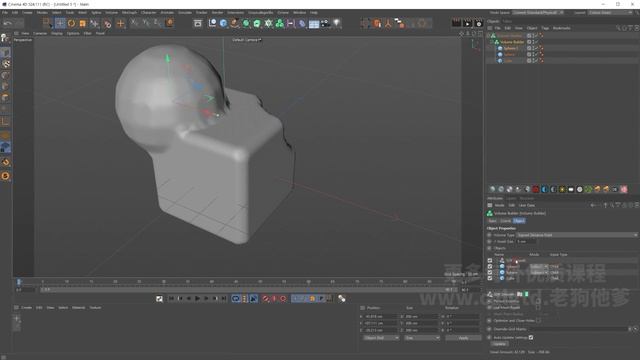
Task: Click the Voxel Size input field
Action: click(526, 242)
